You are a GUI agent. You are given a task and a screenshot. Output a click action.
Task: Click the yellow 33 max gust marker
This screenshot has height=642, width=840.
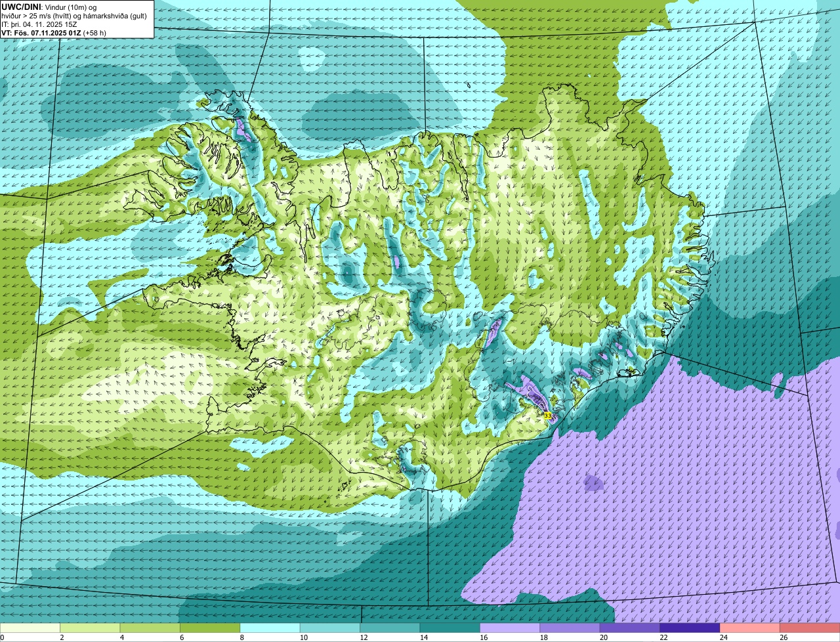[x=547, y=416]
